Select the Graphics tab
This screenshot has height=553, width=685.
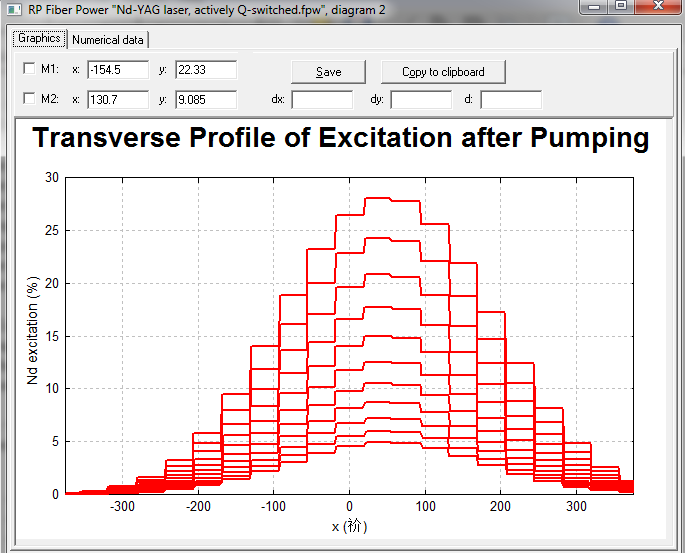pos(39,38)
